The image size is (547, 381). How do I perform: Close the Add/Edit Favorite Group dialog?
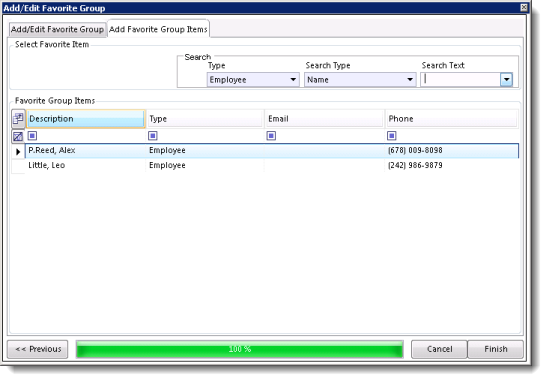(x=524, y=8)
